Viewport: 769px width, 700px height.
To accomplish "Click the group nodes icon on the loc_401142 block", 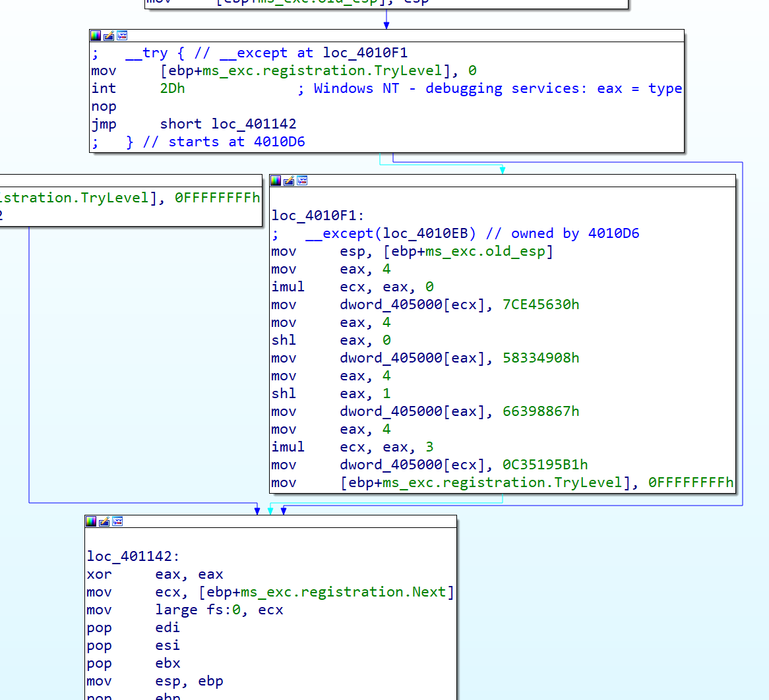I will 117,521.
